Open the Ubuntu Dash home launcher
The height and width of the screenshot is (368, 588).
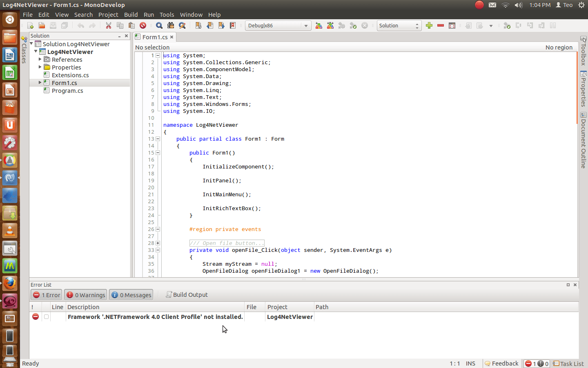10,20
